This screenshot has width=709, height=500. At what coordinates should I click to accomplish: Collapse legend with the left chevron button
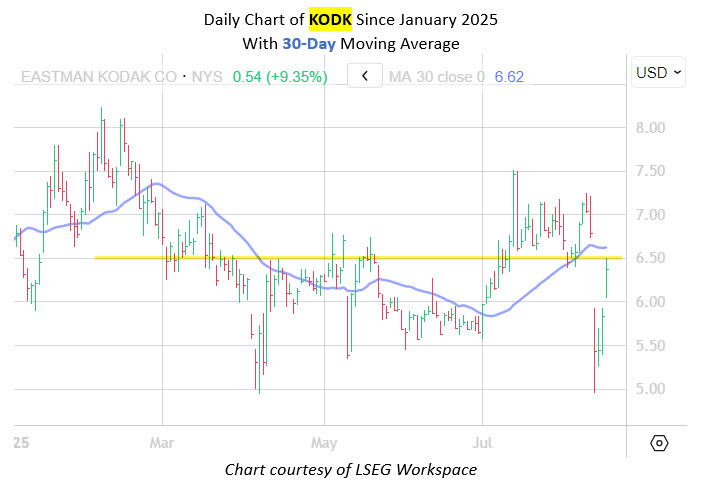(x=365, y=75)
